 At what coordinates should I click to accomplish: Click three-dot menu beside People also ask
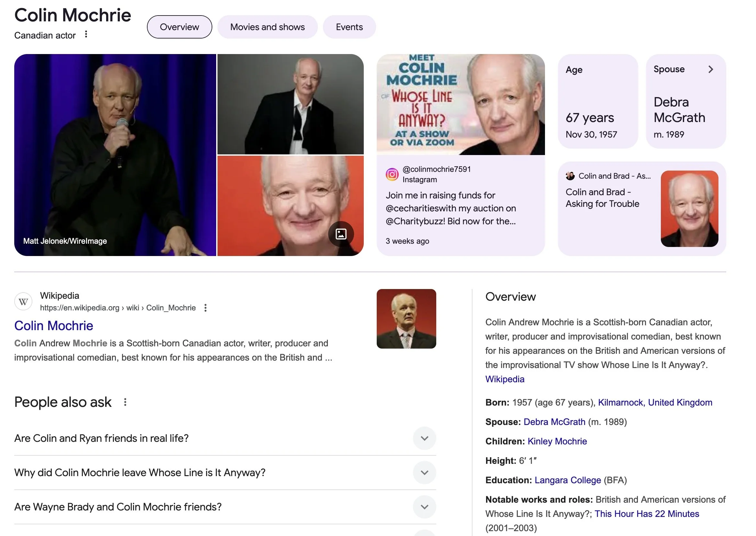tap(125, 402)
